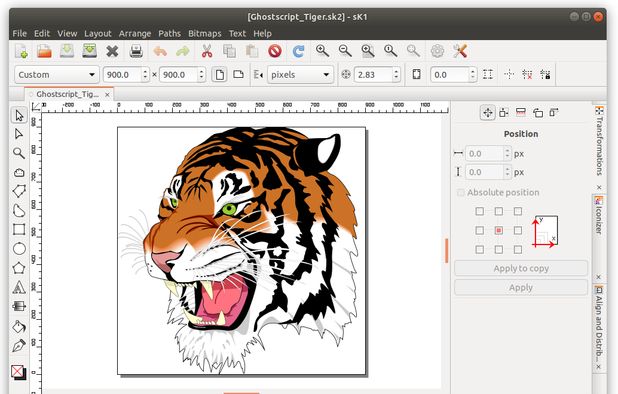Select the Polygon tool
The width and height of the screenshot is (618, 394).
19,268
